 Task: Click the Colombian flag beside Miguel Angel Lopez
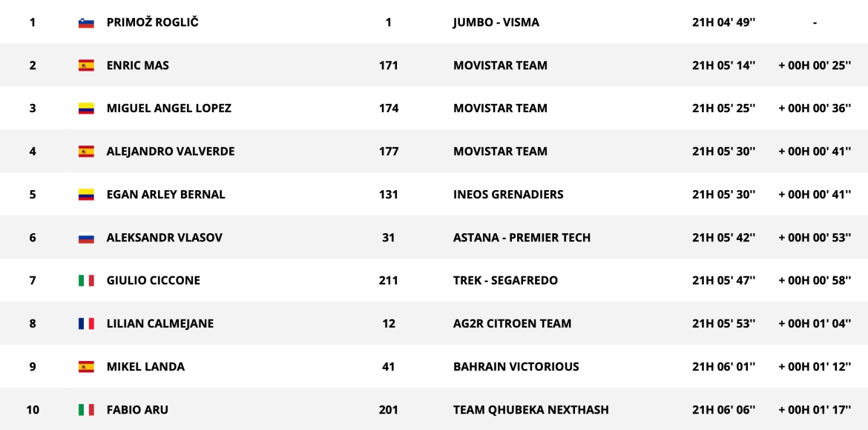click(86, 108)
